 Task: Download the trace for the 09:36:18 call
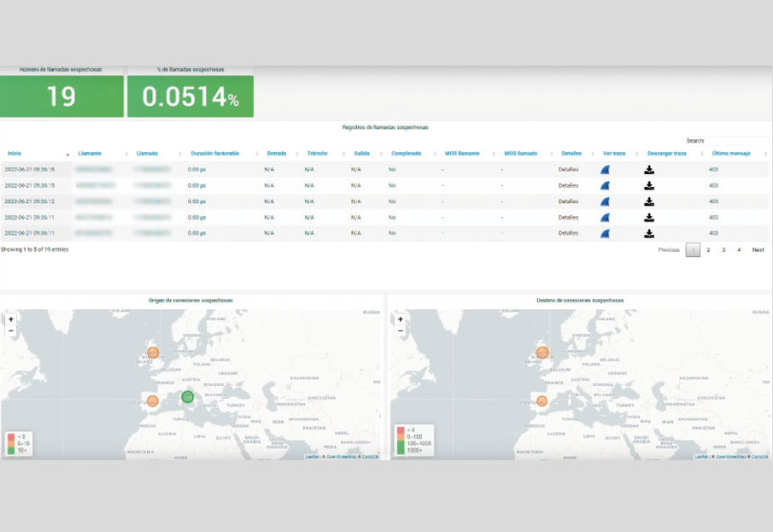(649, 170)
